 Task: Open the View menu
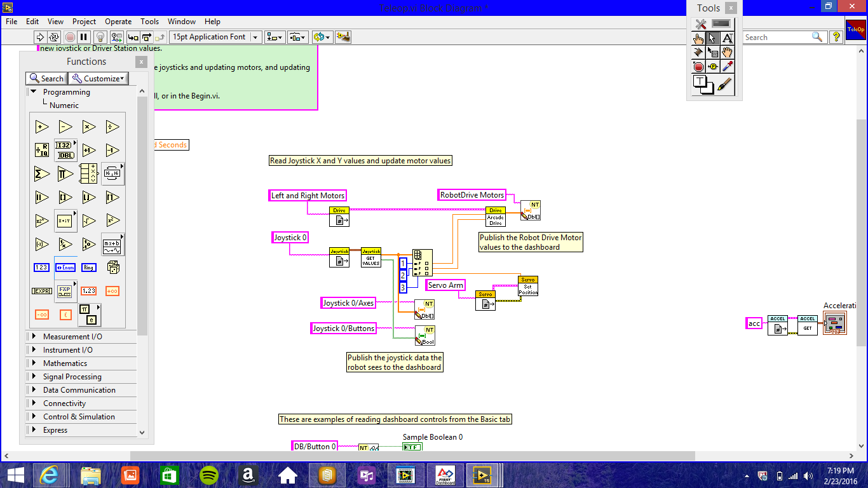coord(56,21)
